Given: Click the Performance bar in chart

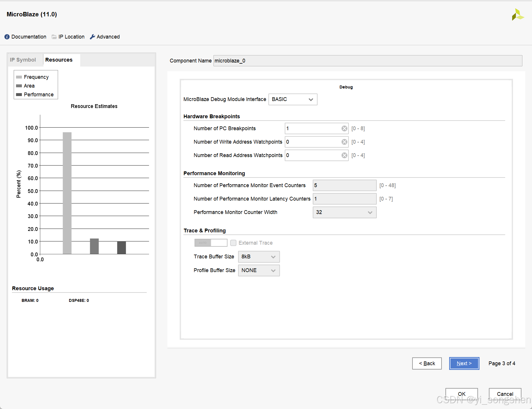Looking at the screenshot, I should tap(122, 248).
